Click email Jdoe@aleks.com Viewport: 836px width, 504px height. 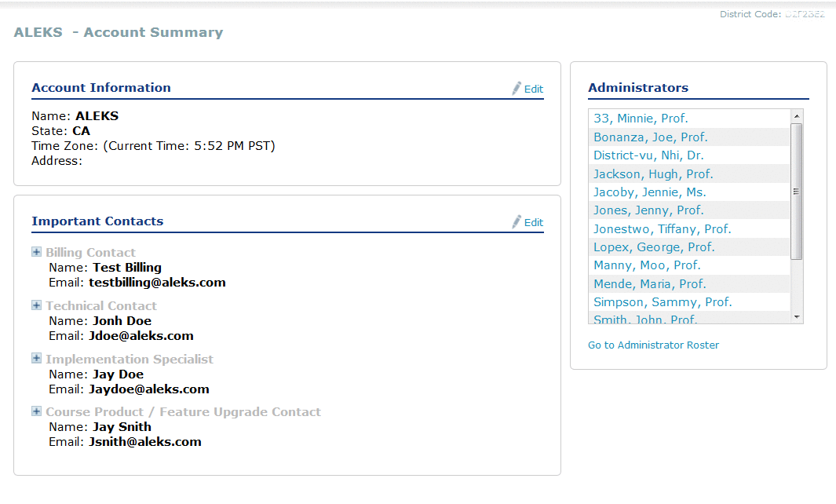click(141, 335)
